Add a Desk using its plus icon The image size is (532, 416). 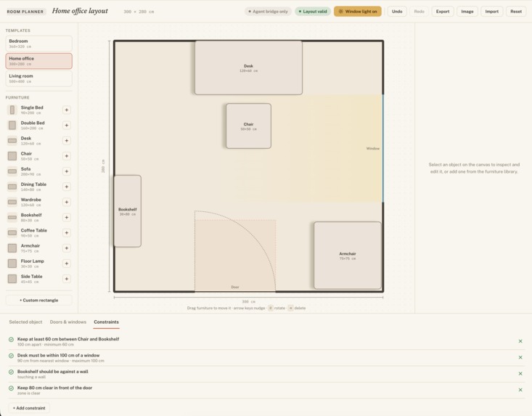[67, 140]
